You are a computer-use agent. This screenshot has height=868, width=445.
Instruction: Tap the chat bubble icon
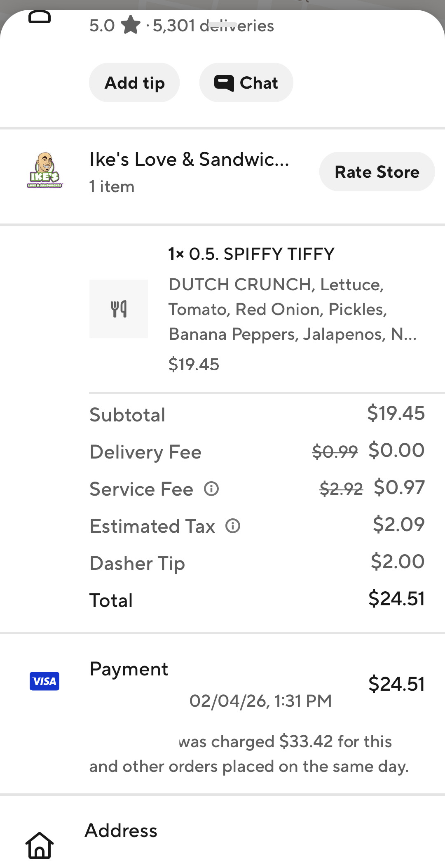(224, 83)
